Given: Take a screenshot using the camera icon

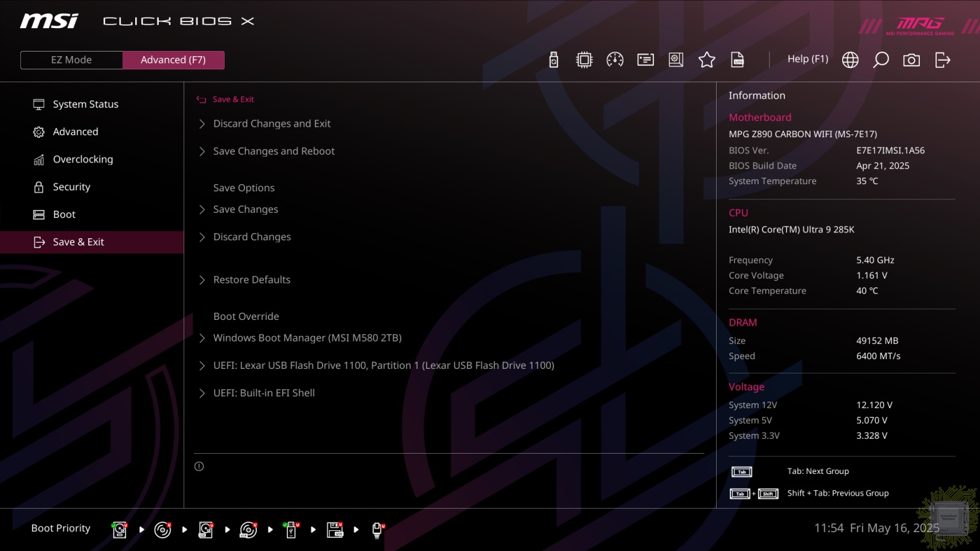Looking at the screenshot, I should click(x=911, y=60).
